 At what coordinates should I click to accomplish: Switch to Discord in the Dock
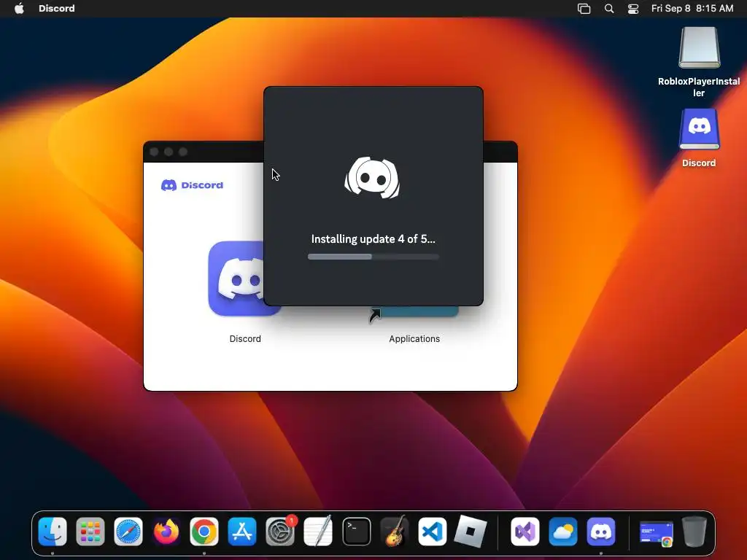tap(601, 532)
